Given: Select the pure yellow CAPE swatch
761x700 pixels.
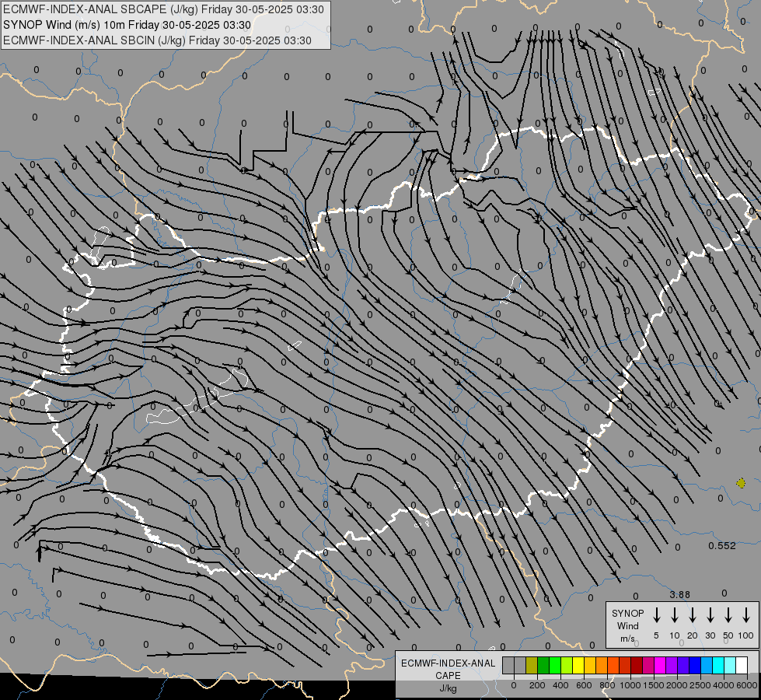Looking at the screenshot, I should pyautogui.click(x=578, y=665).
